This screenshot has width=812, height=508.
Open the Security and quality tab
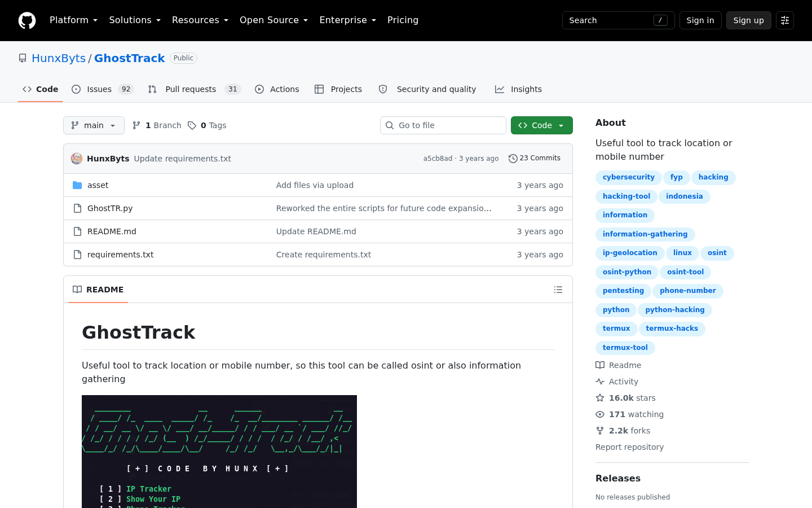click(428, 89)
